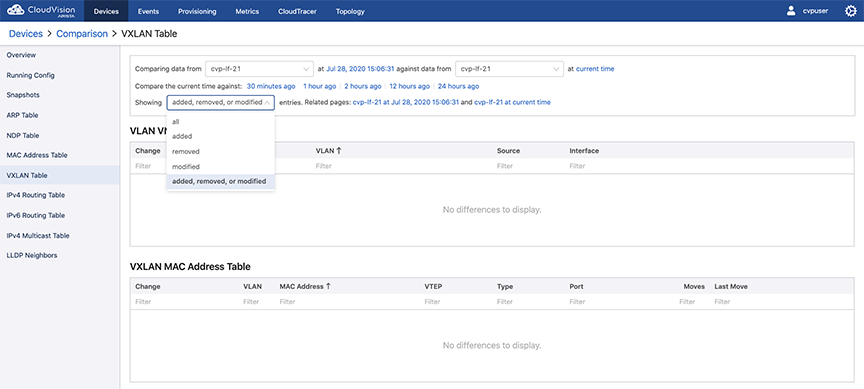Sort by MAC Address column arrow

click(328, 287)
